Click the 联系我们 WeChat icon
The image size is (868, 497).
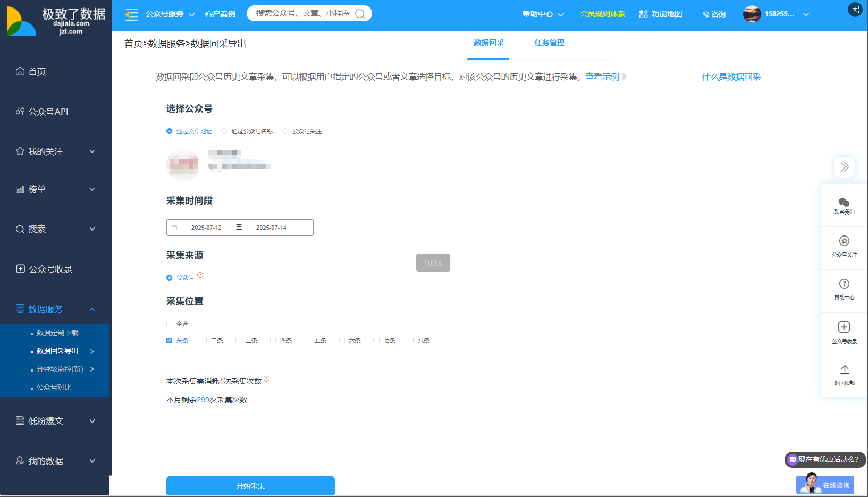(x=844, y=203)
